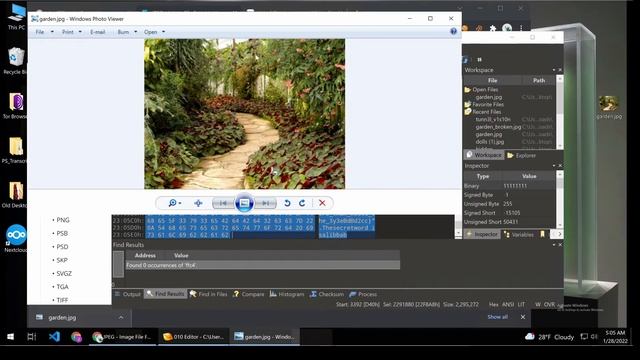Close the browser downloads bar
Image resolution: width=640 pixels, height=360 pixels.
(523, 317)
